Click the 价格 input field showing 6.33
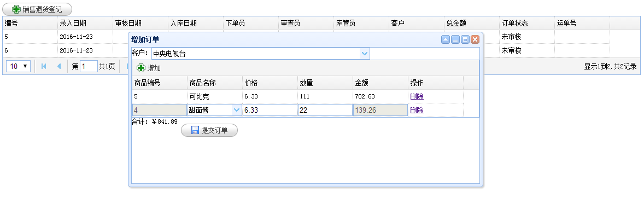 [270, 110]
